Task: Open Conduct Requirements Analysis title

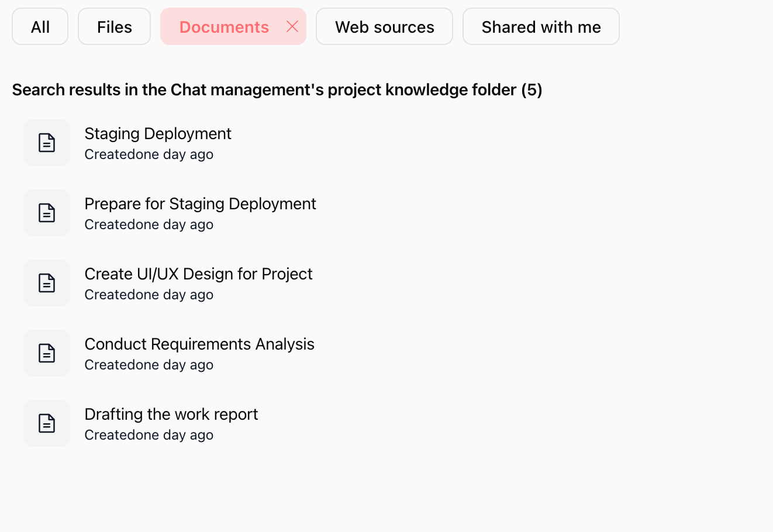Action: [199, 344]
